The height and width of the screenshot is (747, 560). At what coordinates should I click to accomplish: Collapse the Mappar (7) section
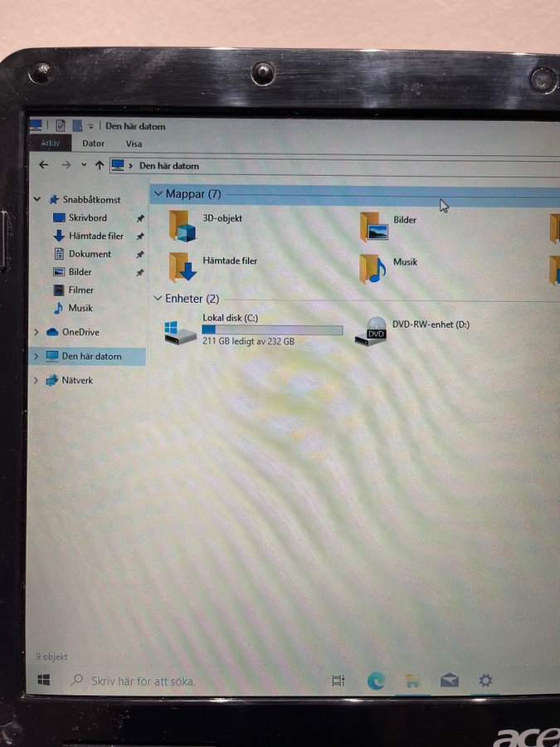[158, 194]
